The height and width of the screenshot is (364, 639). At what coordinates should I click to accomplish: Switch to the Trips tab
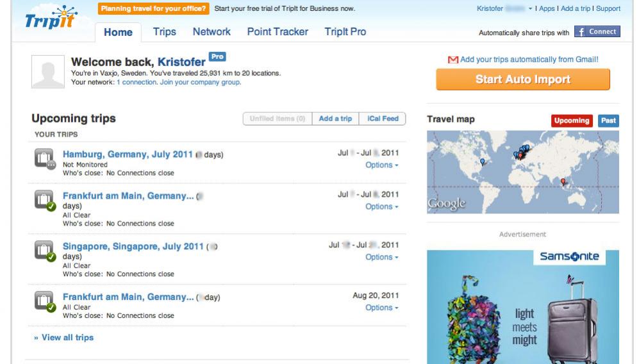[x=165, y=31]
